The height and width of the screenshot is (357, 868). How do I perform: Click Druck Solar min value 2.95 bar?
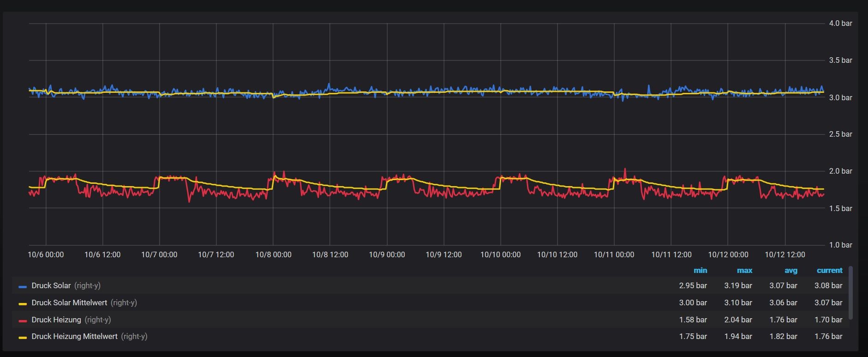click(693, 285)
